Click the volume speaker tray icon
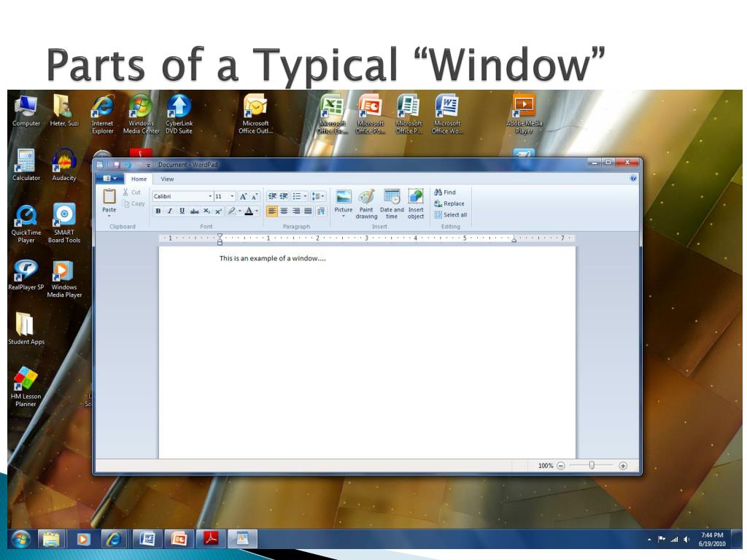The height and width of the screenshot is (560, 747). point(686,540)
